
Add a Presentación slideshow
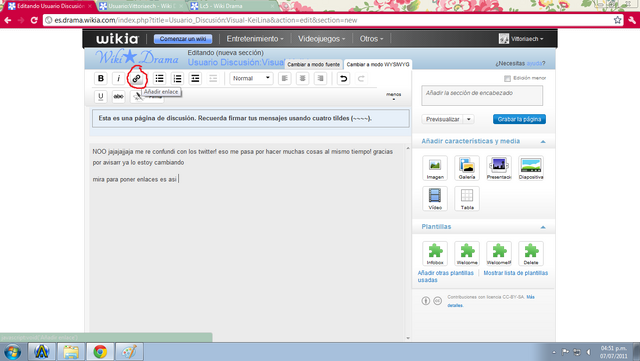pos(499,168)
